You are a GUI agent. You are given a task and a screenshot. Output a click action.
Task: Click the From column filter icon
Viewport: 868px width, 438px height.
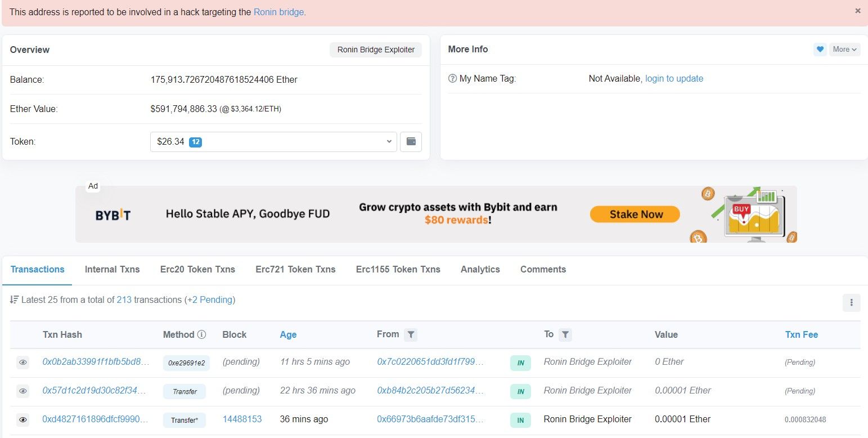tap(411, 335)
